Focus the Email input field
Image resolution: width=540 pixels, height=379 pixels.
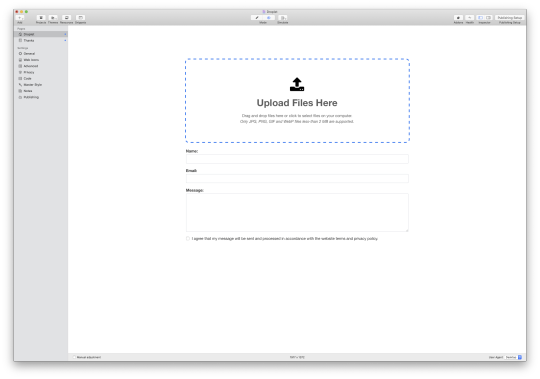pyautogui.click(x=297, y=178)
